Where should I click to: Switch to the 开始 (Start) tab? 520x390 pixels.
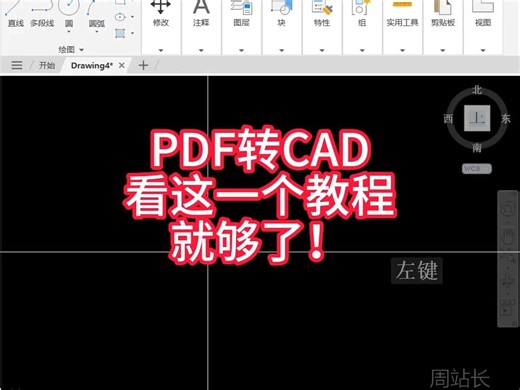(47, 65)
